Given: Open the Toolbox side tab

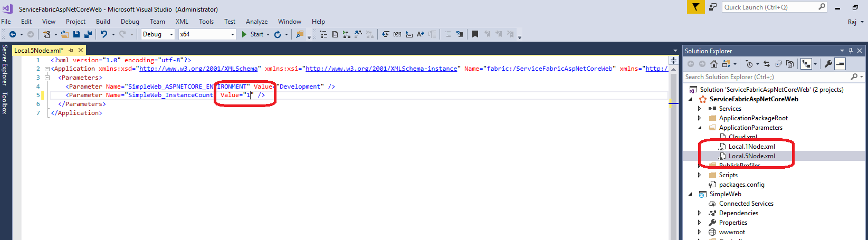Looking at the screenshot, I should pyautogui.click(x=4, y=103).
